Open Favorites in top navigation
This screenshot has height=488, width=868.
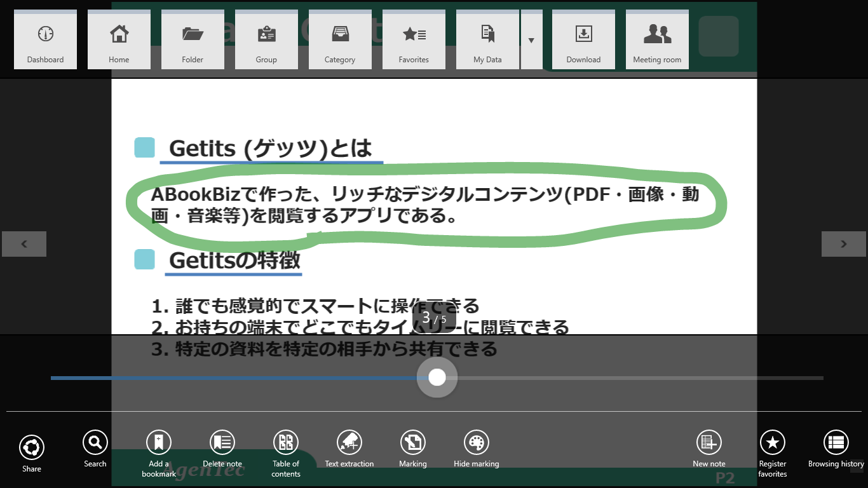point(414,41)
